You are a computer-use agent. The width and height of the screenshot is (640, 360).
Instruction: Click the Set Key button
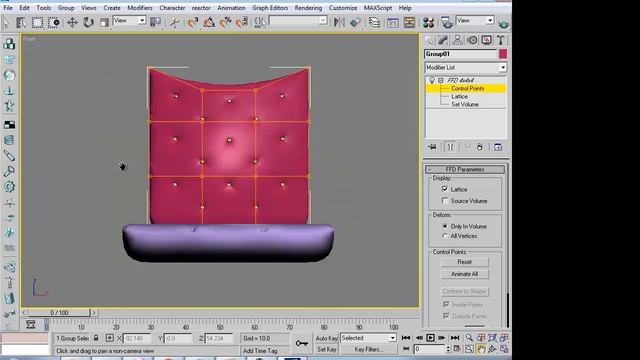click(327, 349)
